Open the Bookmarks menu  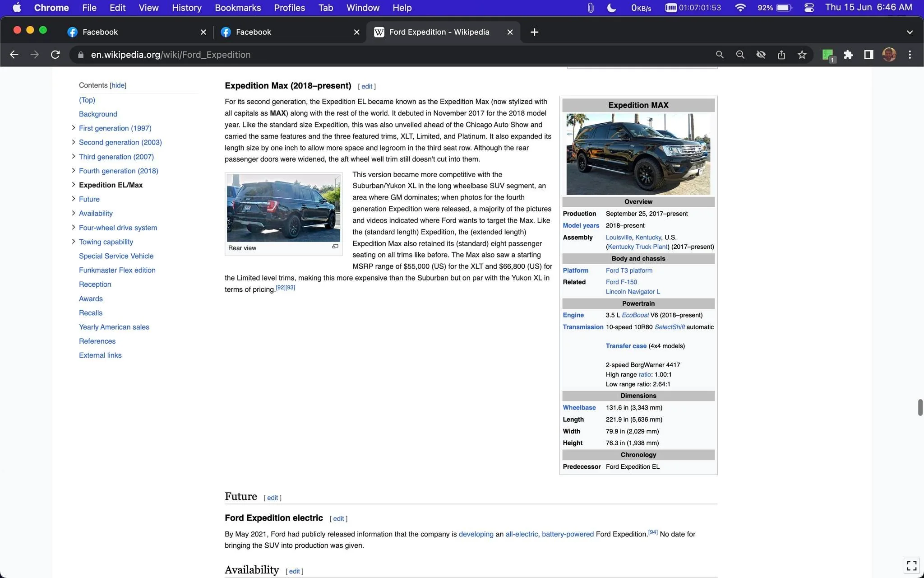[238, 8]
